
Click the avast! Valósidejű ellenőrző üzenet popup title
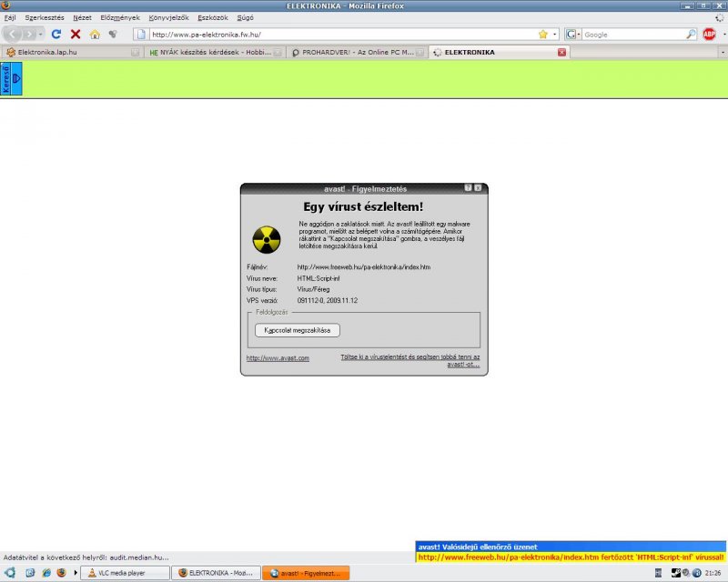click(x=478, y=547)
